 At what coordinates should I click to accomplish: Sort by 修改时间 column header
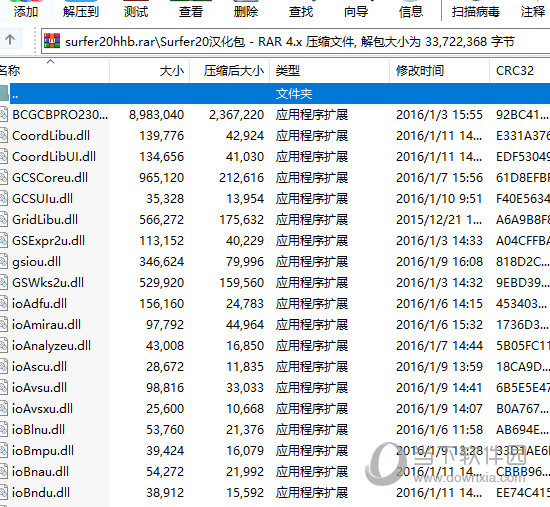[x=440, y=71]
